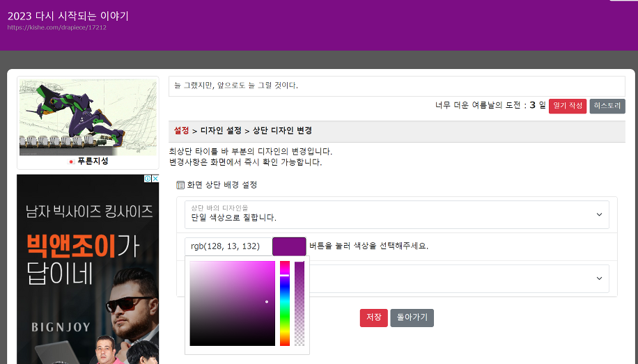Click the gray 돌아가기 button
Image resolution: width=638 pixels, height=364 pixels.
tap(412, 317)
